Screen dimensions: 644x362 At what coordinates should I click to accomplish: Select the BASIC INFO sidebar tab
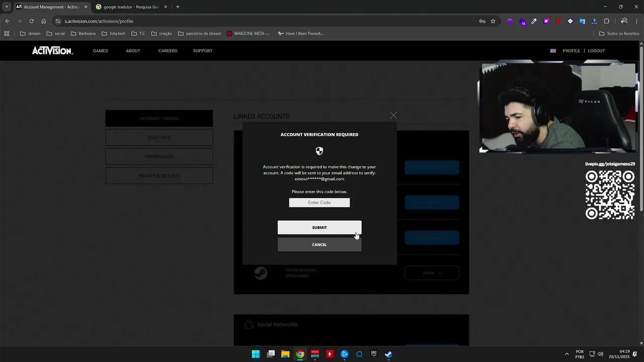pos(159,137)
